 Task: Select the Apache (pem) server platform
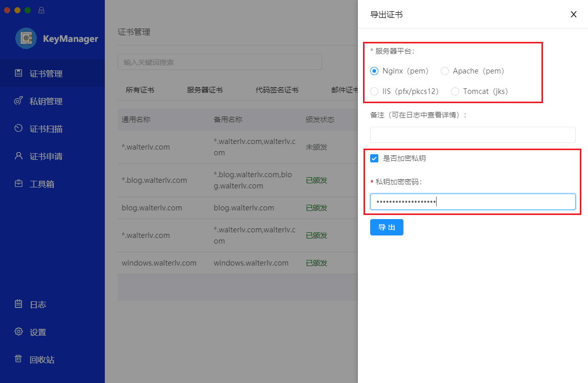pos(445,71)
